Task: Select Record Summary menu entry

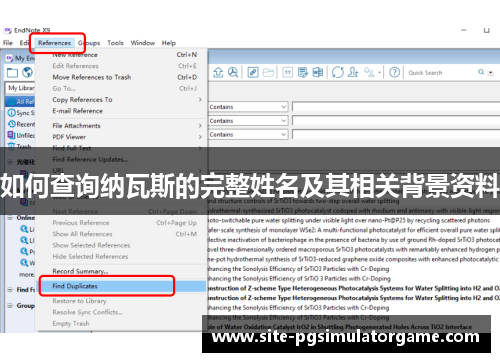Action: (x=80, y=271)
